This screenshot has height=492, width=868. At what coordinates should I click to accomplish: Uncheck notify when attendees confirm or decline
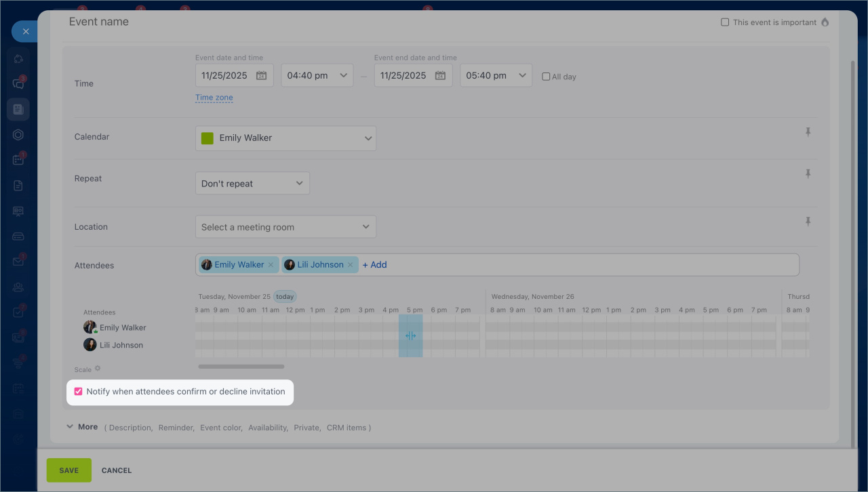(78, 392)
